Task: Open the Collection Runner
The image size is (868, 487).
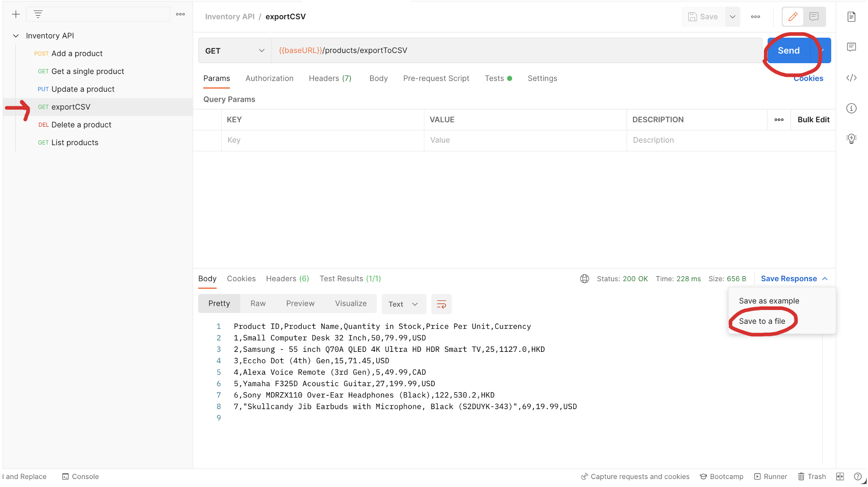Action: pyautogui.click(x=771, y=477)
